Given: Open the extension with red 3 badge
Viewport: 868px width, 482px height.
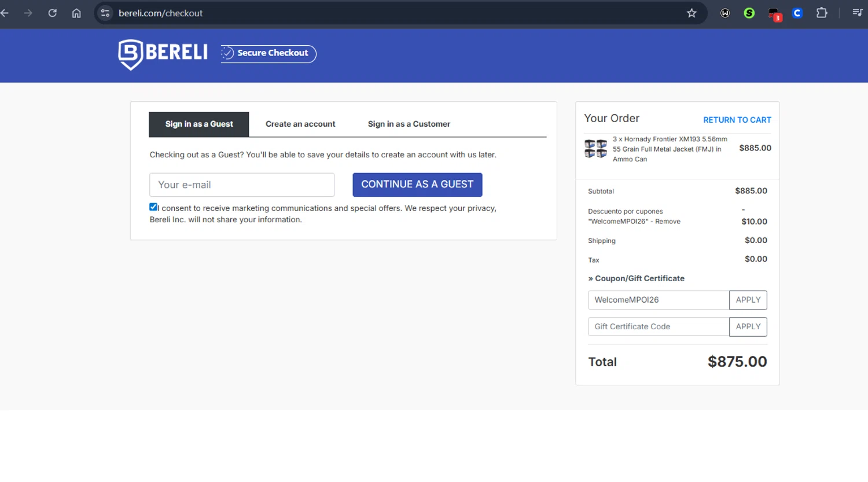Looking at the screenshot, I should (x=774, y=14).
